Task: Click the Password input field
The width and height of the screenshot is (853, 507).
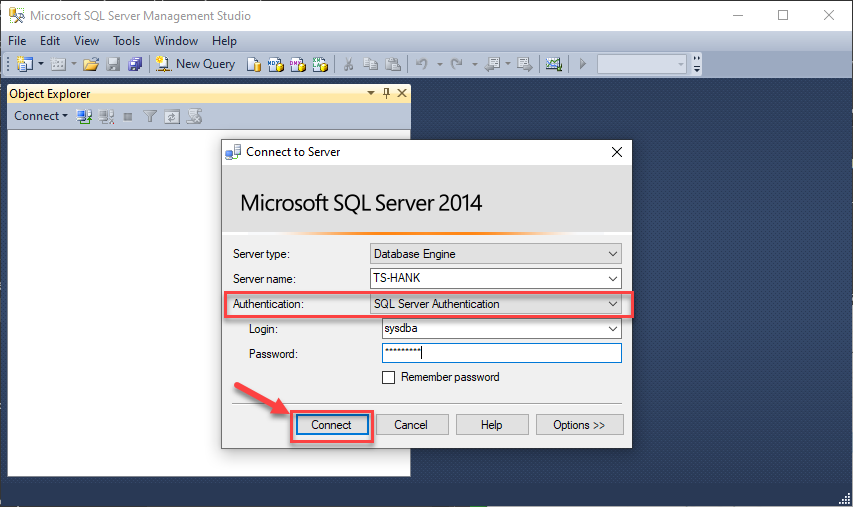Action: click(x=502, y=353)
